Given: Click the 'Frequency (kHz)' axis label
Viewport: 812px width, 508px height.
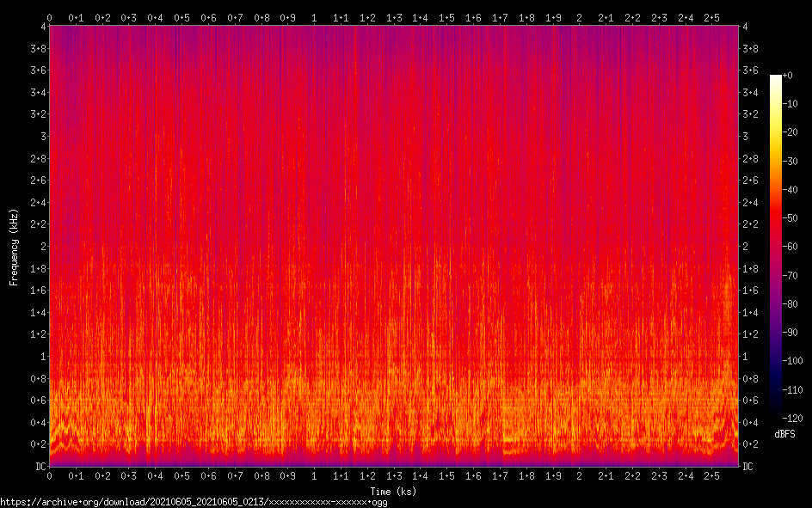Looking at the screenshot, I should click(x=14, y=248).
